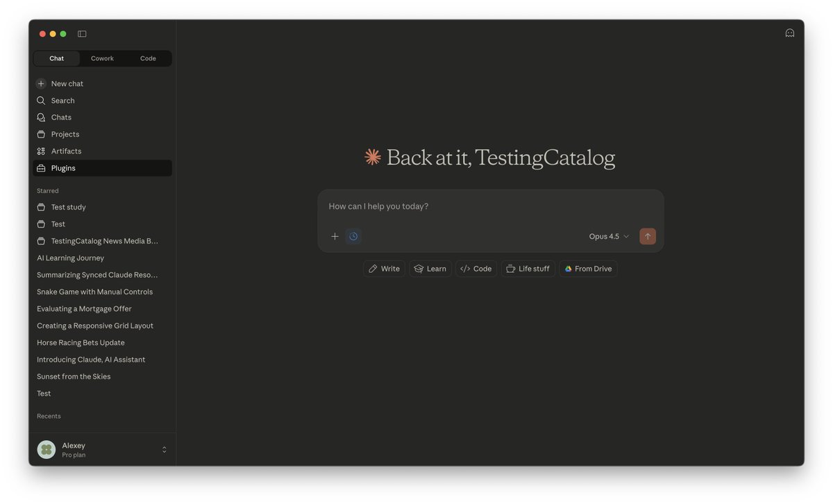833x504 pixels.
Task: Click the Artifacts grid icon
Action: point(41,151)
